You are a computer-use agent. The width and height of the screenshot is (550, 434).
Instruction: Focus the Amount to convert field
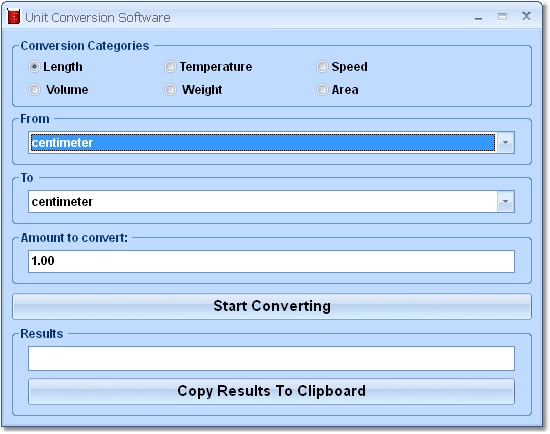(271, 261)
